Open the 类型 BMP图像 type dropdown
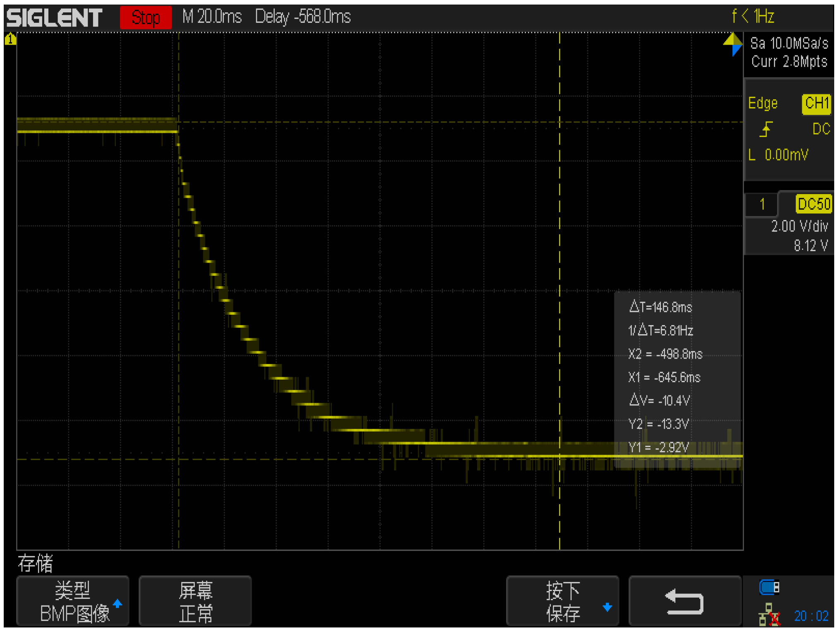The image size is (840, 632). click(x=73, y=601)
